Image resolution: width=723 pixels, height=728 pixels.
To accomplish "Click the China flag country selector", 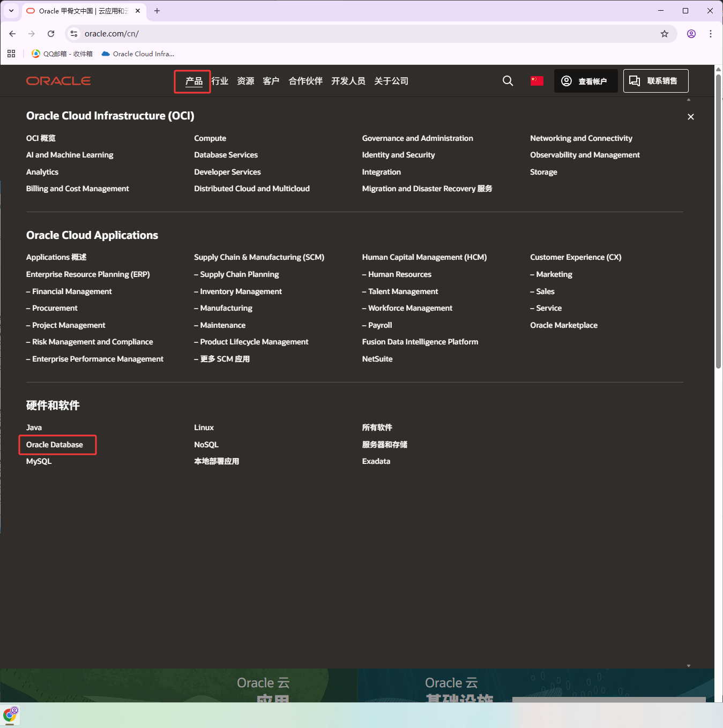I will click(x=536, y=81).
